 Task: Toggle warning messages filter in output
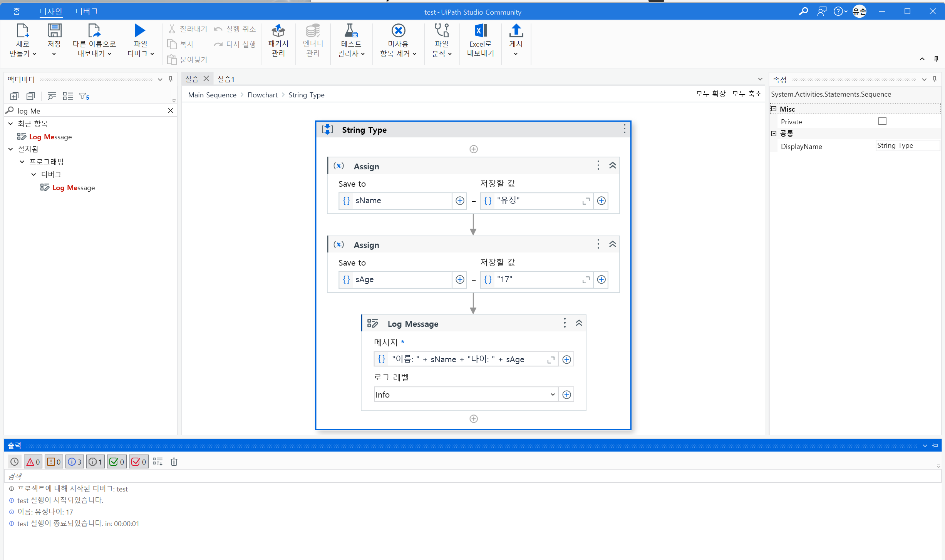tap(54, 462)
